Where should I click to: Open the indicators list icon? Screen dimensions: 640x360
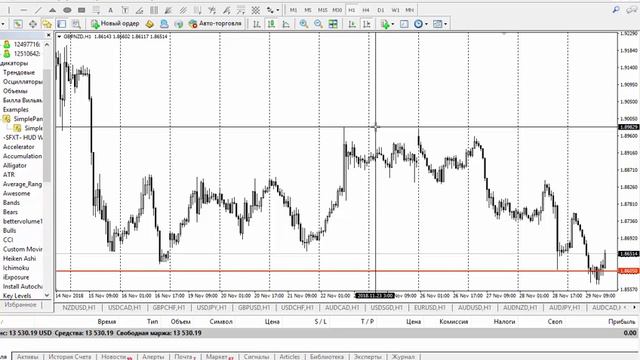384,24
